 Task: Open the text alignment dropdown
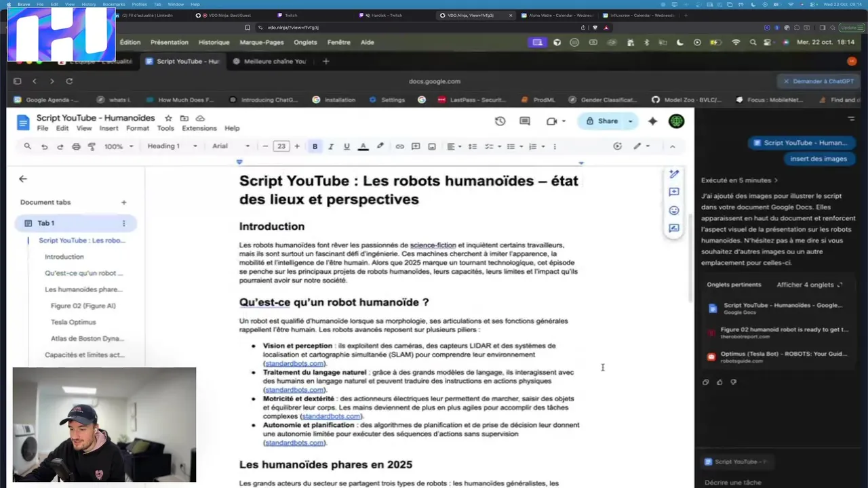click(x=454, y=146)
